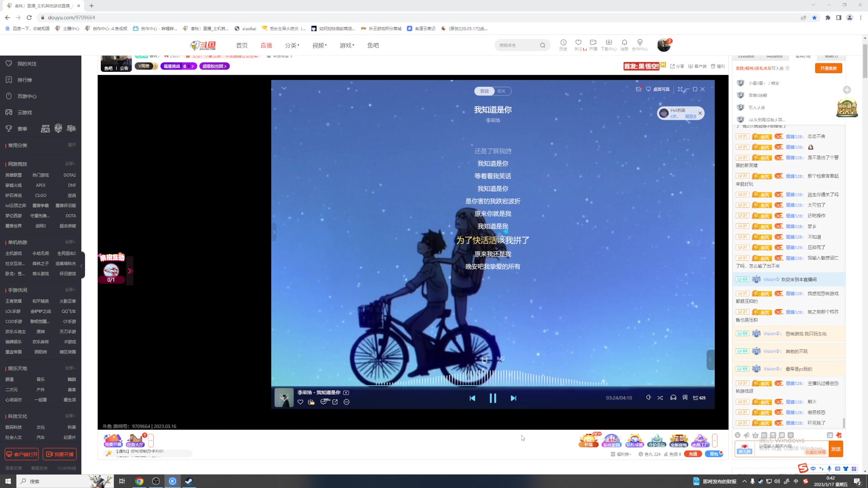Image resolution: width=868 pixels, height=488 pixels.
Task: Open the playlist queue of 625 songs
Action: coord(699,398)
